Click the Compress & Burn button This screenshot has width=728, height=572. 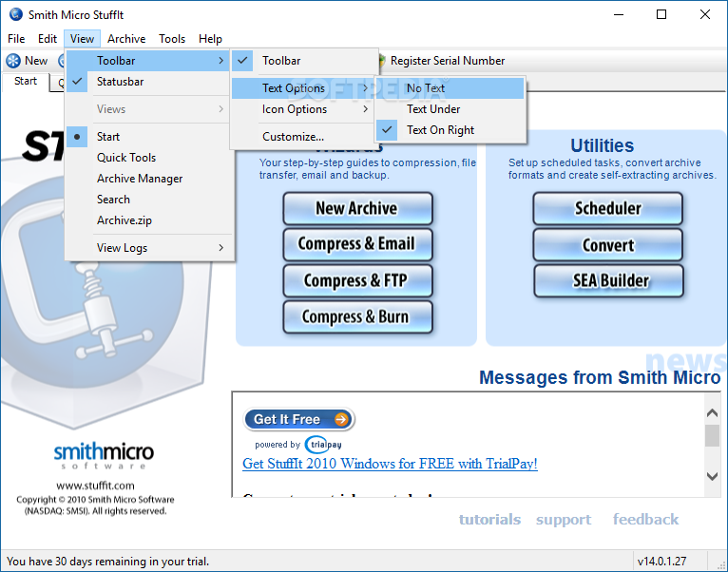click(357, 316)
